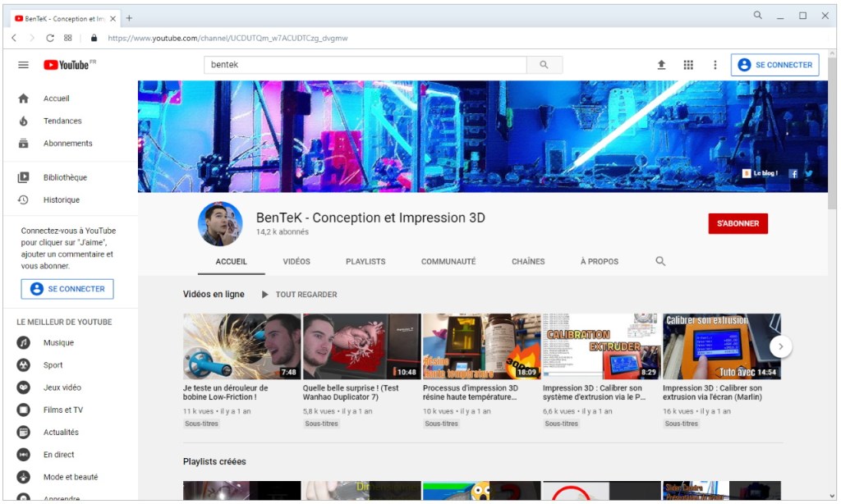Open the channel search magnifier
Viewport: 841px width, 504px height.
660,261
